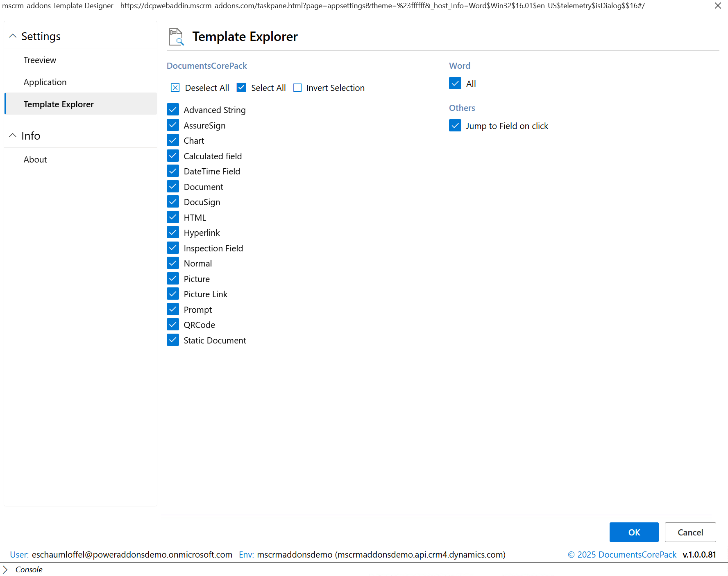Uncheck the Advanced String checkbox

click(x=173, y=110)
